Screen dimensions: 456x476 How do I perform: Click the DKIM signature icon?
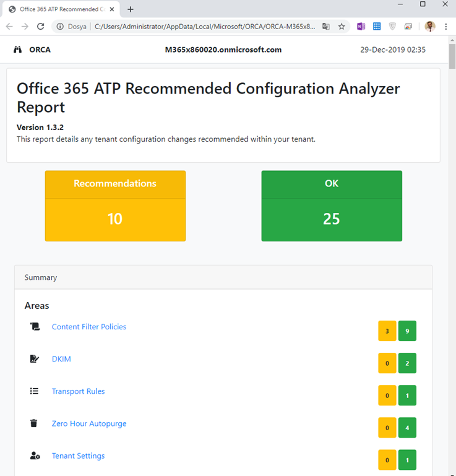click(x=35, y=359)
